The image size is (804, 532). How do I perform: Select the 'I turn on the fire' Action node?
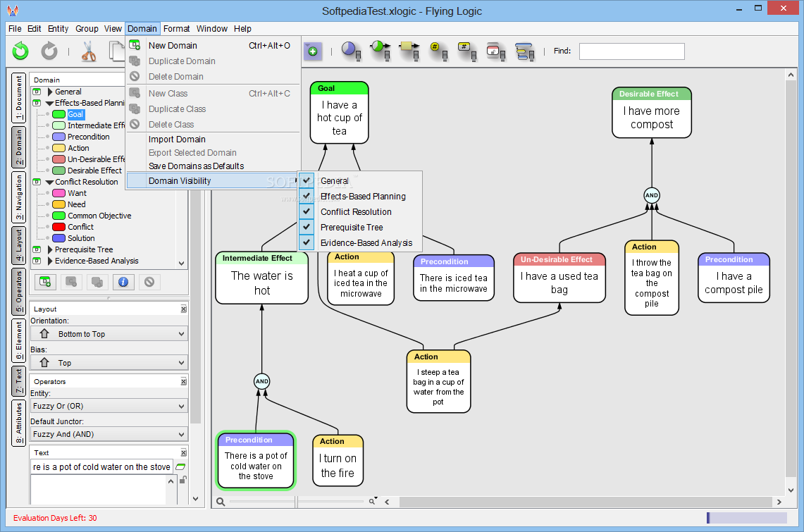(338, 460)
